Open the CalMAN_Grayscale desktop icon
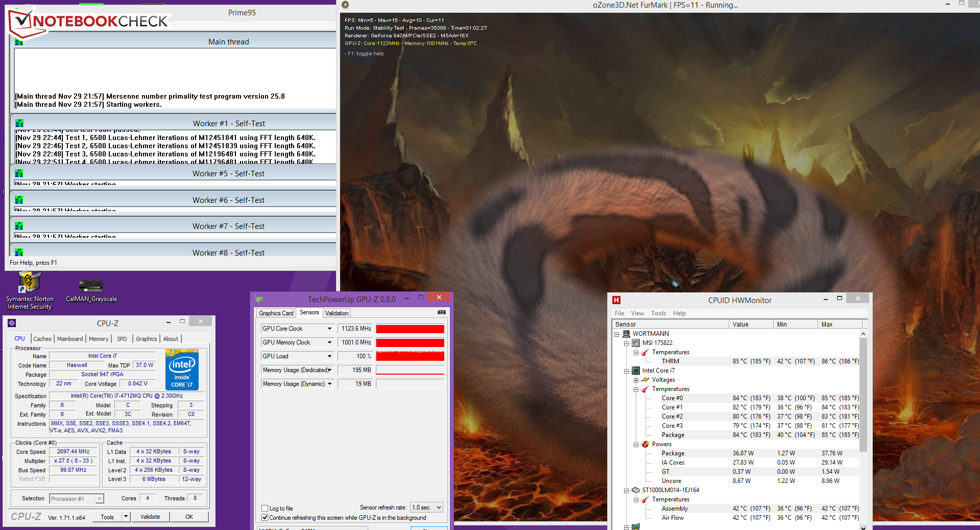The image size is (980, 530). [x=91, y=290]
